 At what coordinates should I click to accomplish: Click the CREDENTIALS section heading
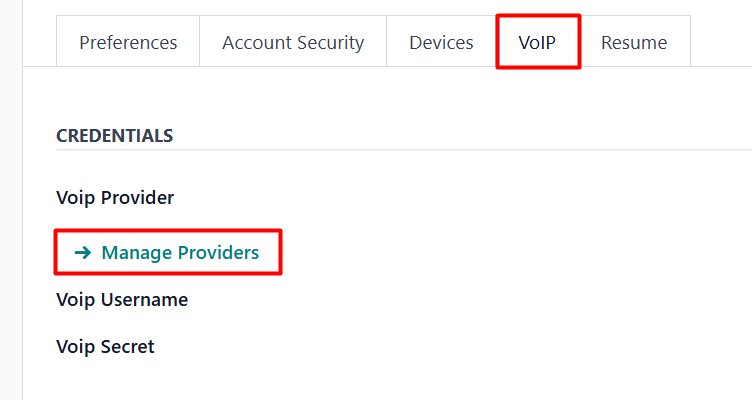(114, 135)
